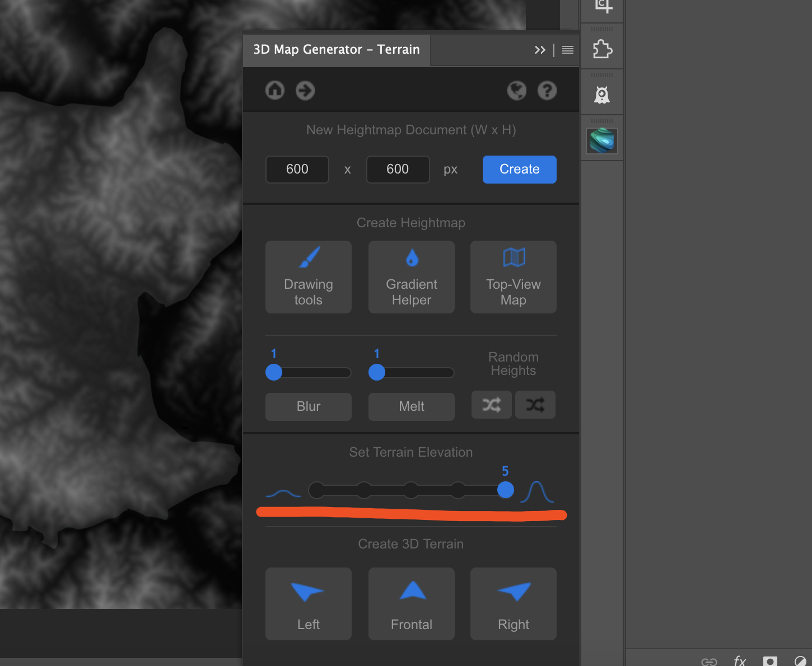Viewport: 812px width, 666px height.
Task: Click terrain elevation slider handle at 5
Action: click(x=506, y=490)
